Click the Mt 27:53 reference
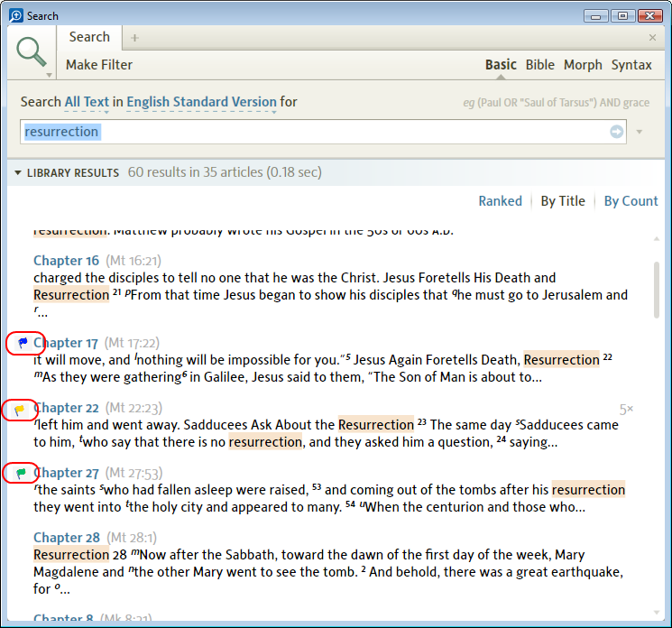 (x=133, y=473)
